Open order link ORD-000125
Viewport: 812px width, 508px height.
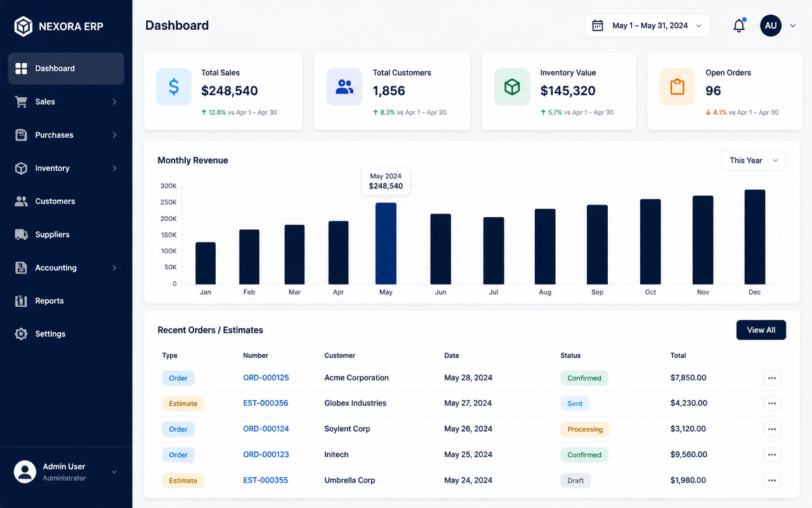pyautogui.click(x=266, y=378)
